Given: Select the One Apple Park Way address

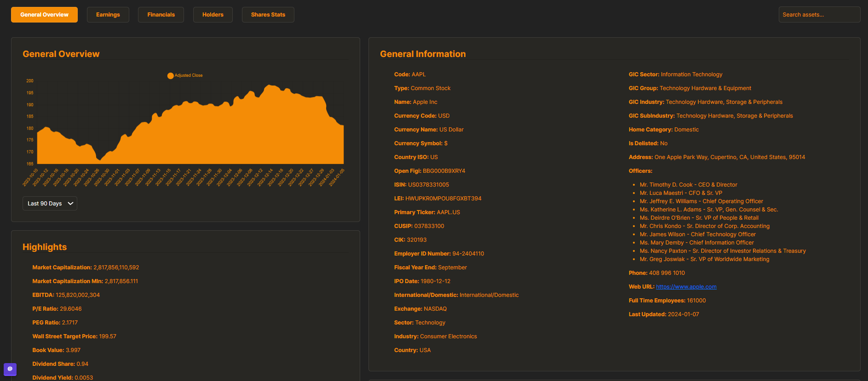Looking at the screenshot, I should pos(730,157).
